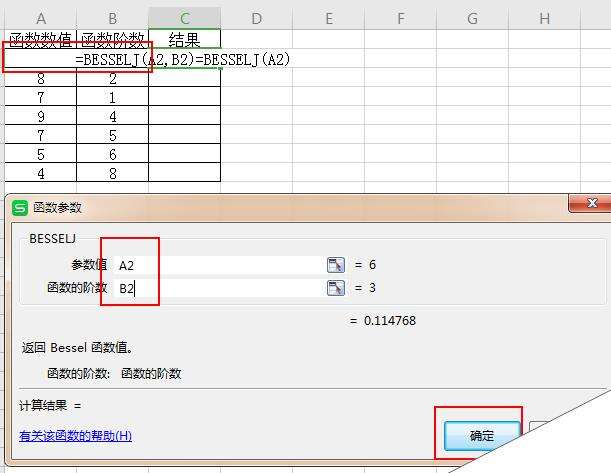Click the 计算结果 = label
Screen dimensions: 611x473
tap(50, 406)
